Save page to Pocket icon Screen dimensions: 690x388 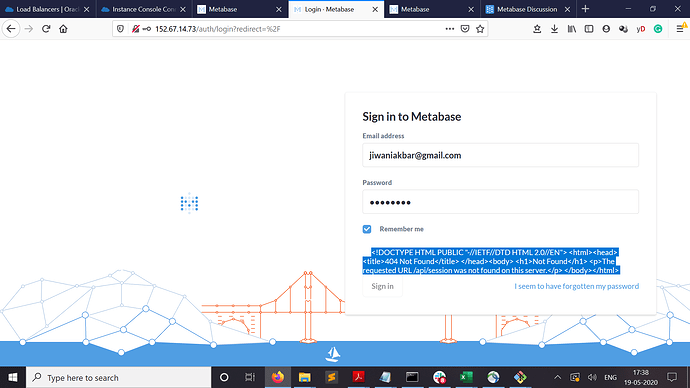coord(465,29)
